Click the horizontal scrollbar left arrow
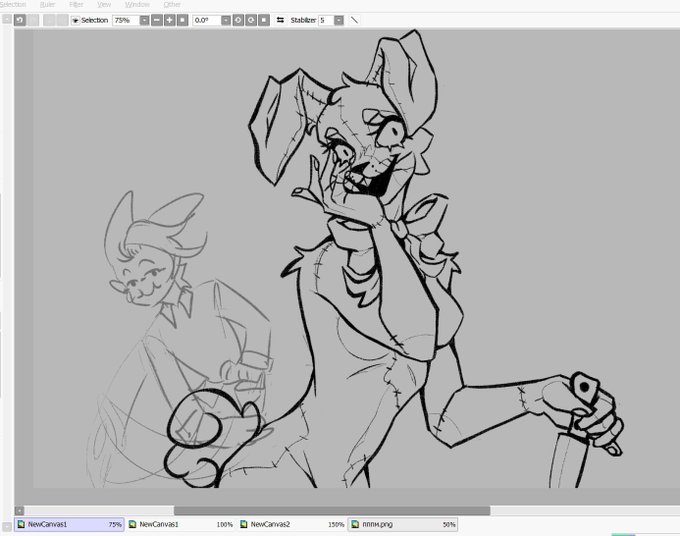Image resolution: width=680 pixels, height=536 pixels. 19,510
